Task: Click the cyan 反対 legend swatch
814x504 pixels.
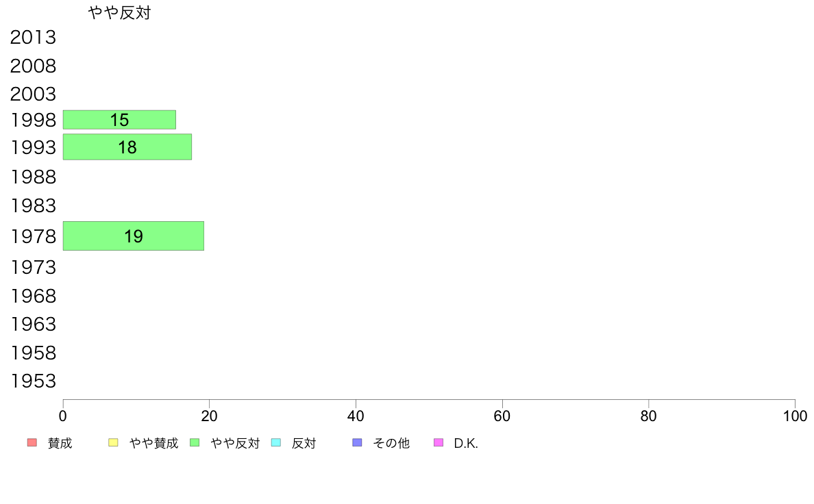Action: tap(276, 442)
